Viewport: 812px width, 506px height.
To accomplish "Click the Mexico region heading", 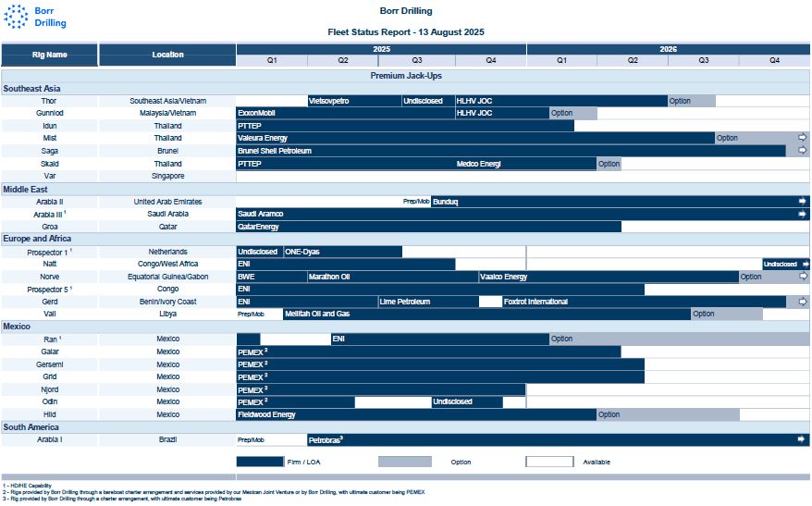I will click(17, 327).
